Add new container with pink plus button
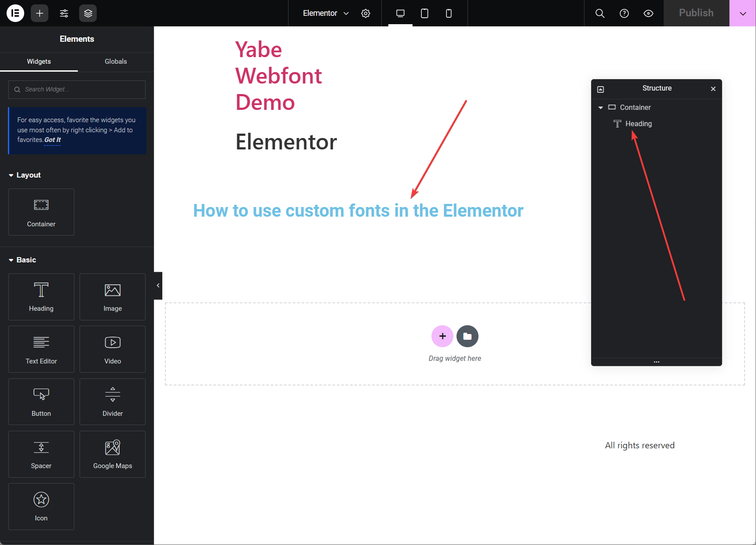 tap(442, 336)
